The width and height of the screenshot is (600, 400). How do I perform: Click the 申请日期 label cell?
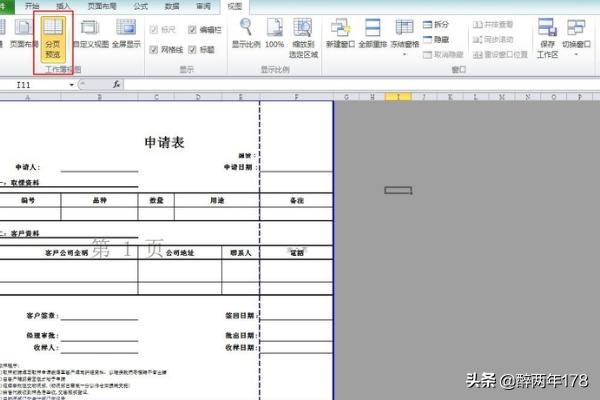point(240,167)
